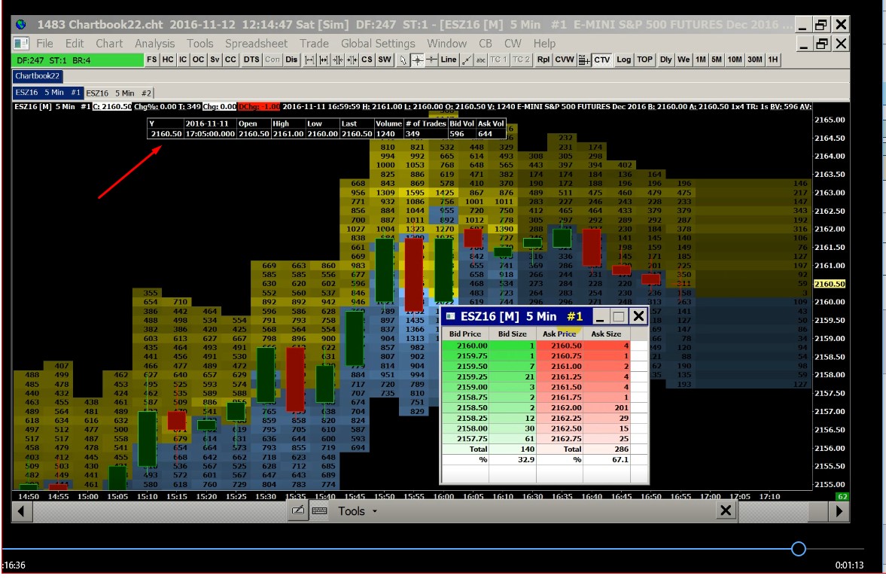The height and width of the screenshot is (588, 886).
Task: Open the CW menu
Action: [x=513, y=44]
